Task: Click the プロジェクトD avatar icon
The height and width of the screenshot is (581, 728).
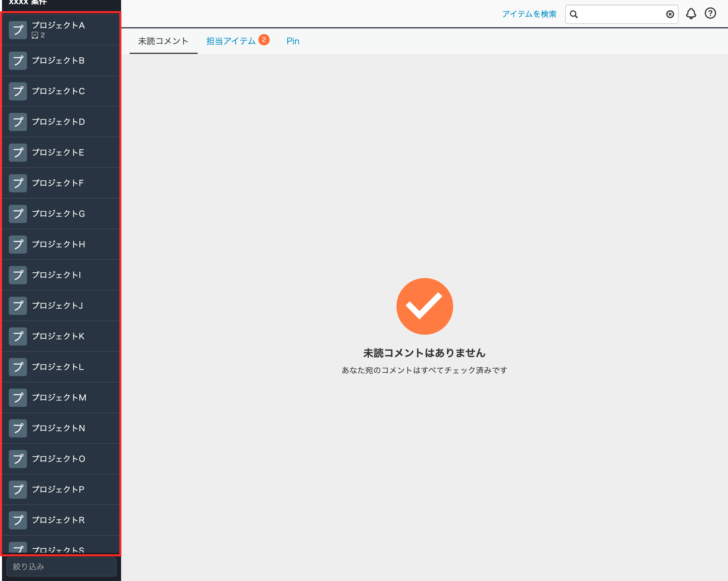Action: coord(18,122)
